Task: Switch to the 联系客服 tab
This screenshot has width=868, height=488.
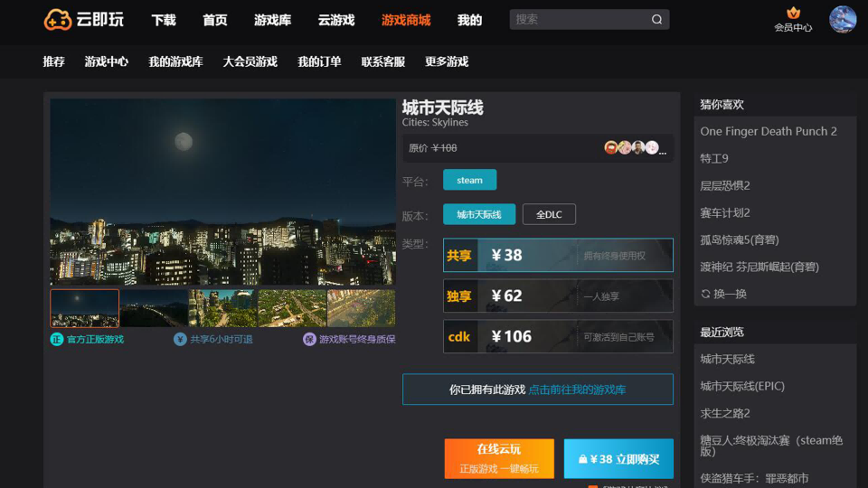Action: click(x=383, y=61)
